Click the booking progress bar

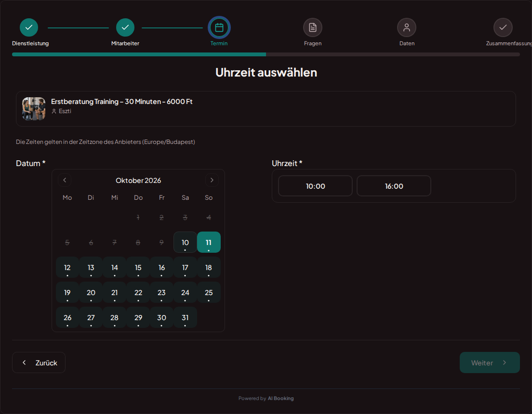point(266,54)
